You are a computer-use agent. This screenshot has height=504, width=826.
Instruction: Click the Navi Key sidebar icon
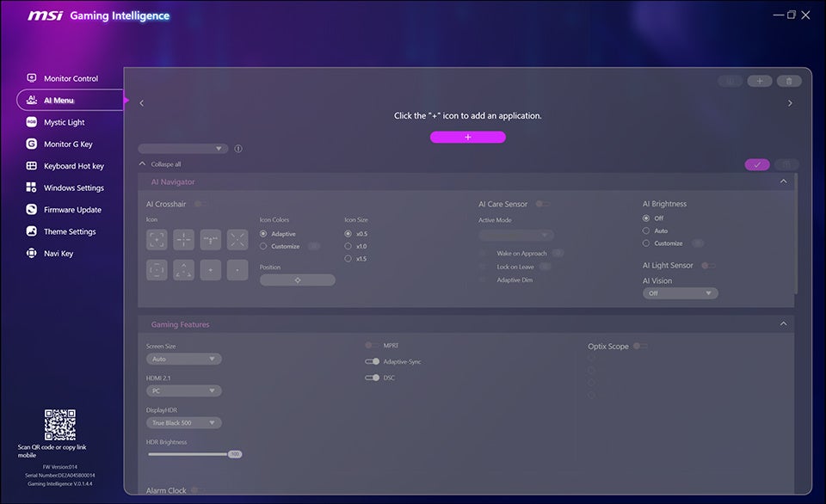pos(31,253)
